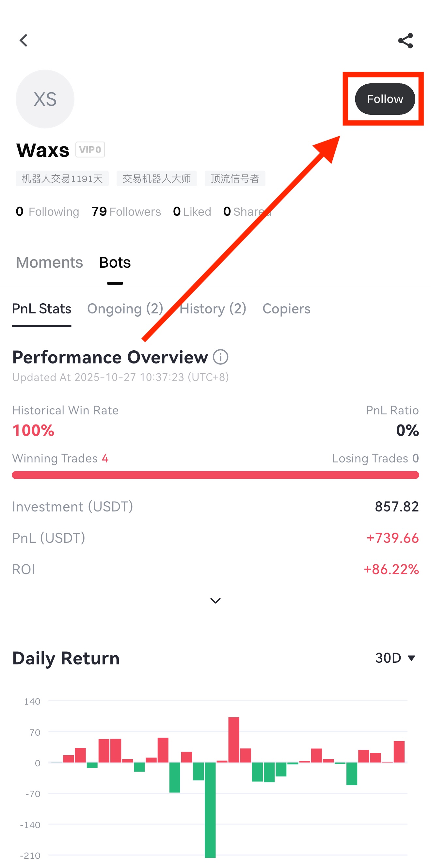Screen dimensions: 431x868
Task: Select the Bots tab
Action: pos(115,262)
